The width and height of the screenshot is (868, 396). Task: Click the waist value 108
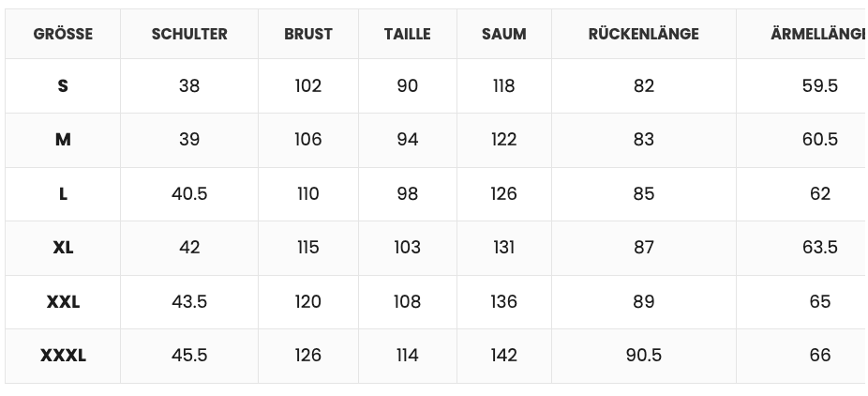click(408, 301)
